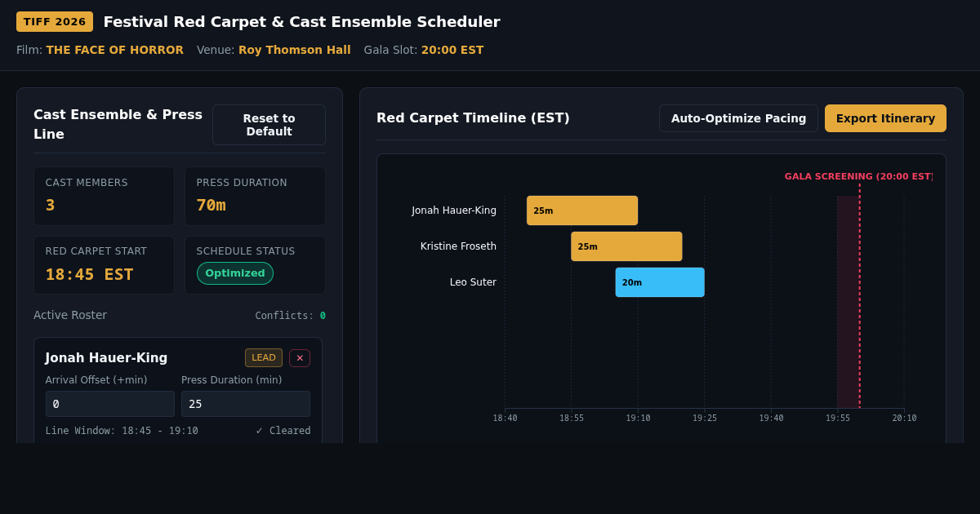Click the Conflicts: 0 indicator
This screenshot has height=514, width=980.
pyautogui.click(x=290, y=316)
